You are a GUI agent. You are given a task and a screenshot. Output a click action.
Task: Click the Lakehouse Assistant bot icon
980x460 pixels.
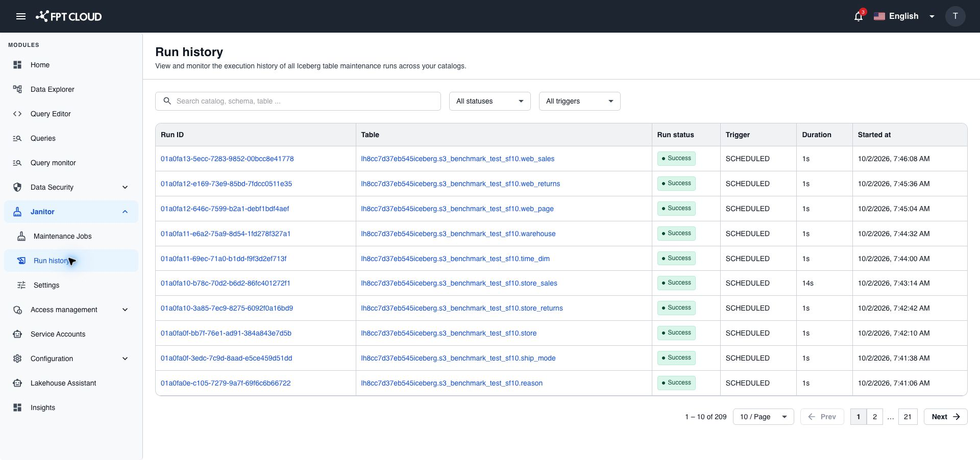(17, 383)
